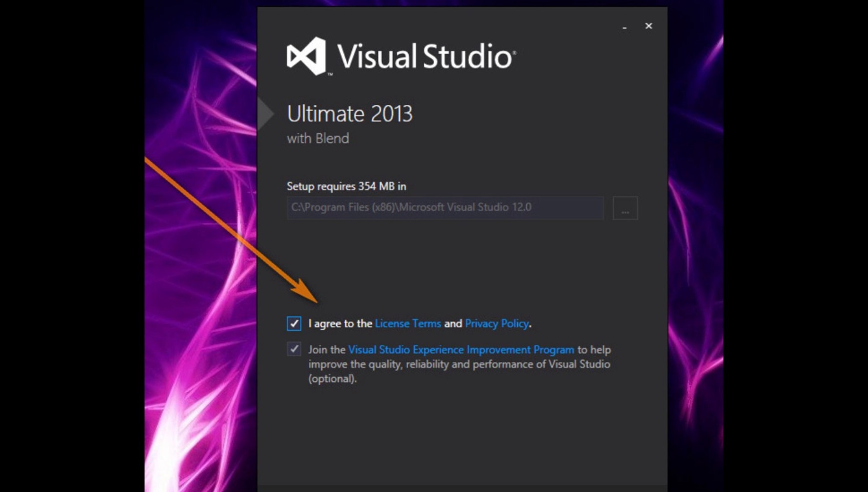Disable joining the Experience Improvement Program
The image size is (868, 492).
[294, 349]
